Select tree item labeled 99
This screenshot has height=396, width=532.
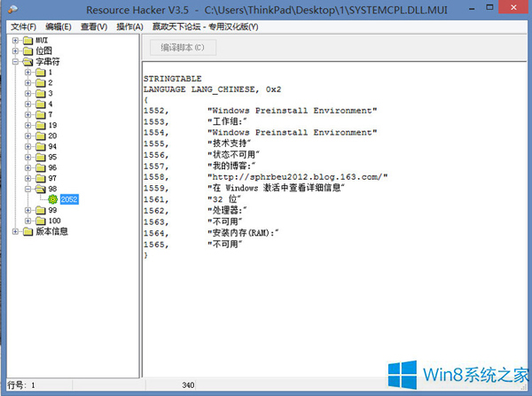[52, 210]
